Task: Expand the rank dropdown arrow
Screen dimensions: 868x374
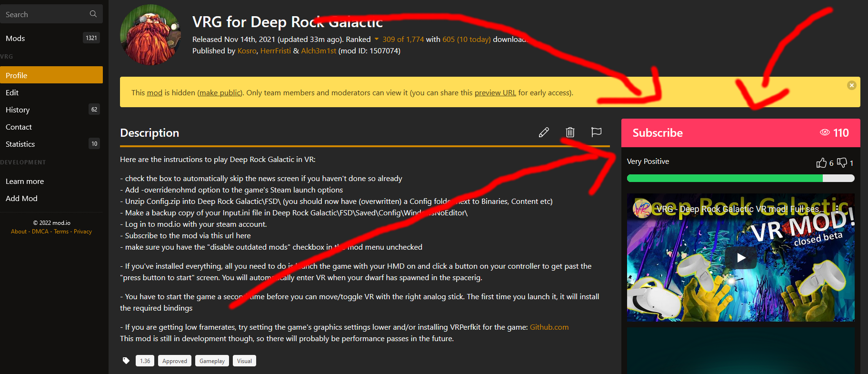Action: pyautogui.click(x=377, y=39)
